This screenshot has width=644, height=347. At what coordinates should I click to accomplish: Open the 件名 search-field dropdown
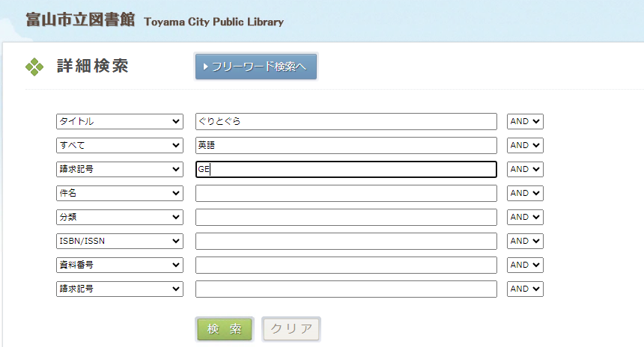coord(120,193)
